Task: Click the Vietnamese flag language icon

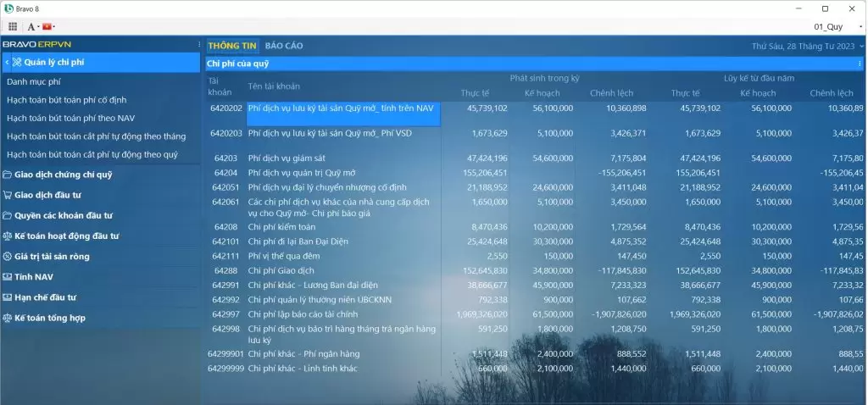Action: [x=47, y=27]
